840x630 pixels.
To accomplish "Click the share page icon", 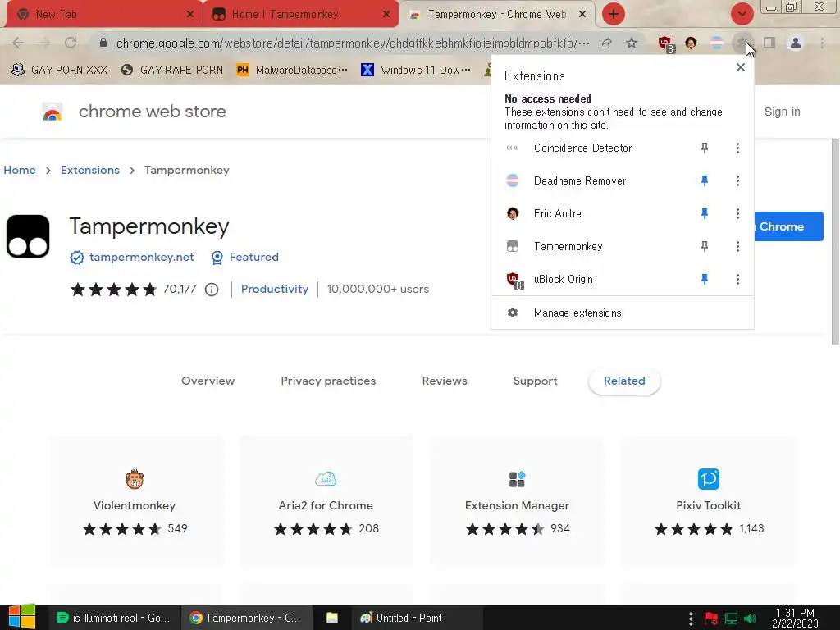I will 605,43.
